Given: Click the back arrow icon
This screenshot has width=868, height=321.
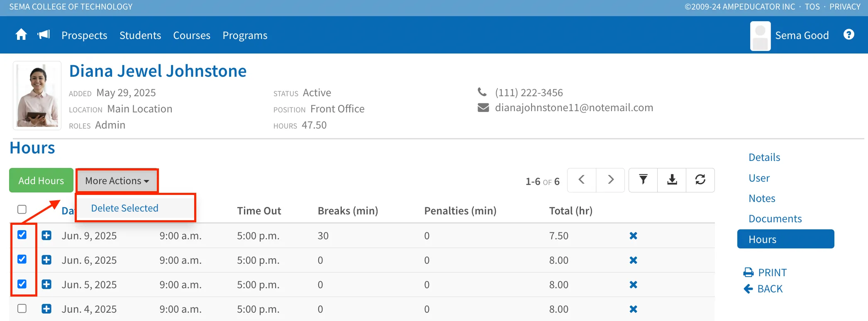Looking at the screenshot, I should point(749,289).
